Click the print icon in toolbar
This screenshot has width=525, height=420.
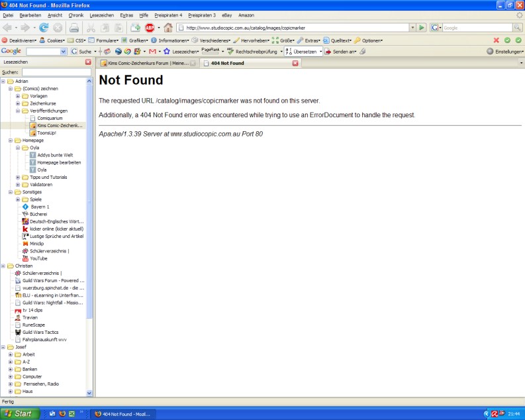[x=75, y=28]
